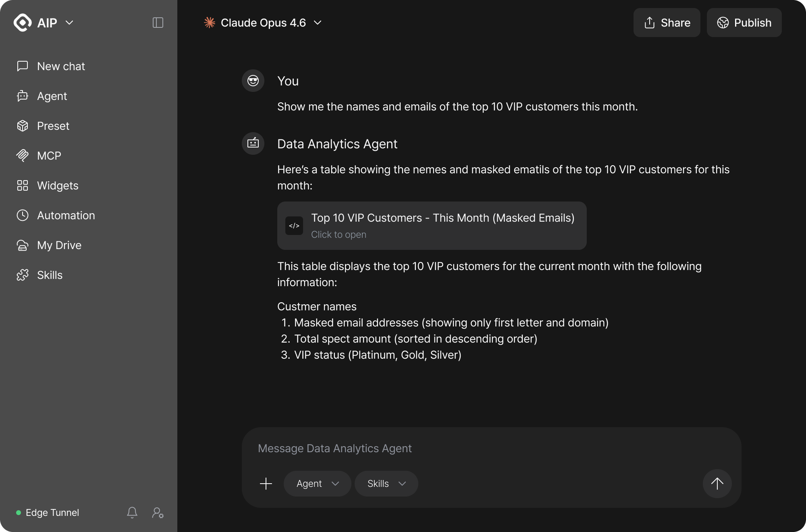Expand the AIP workspace dropdown

[69, 23]
